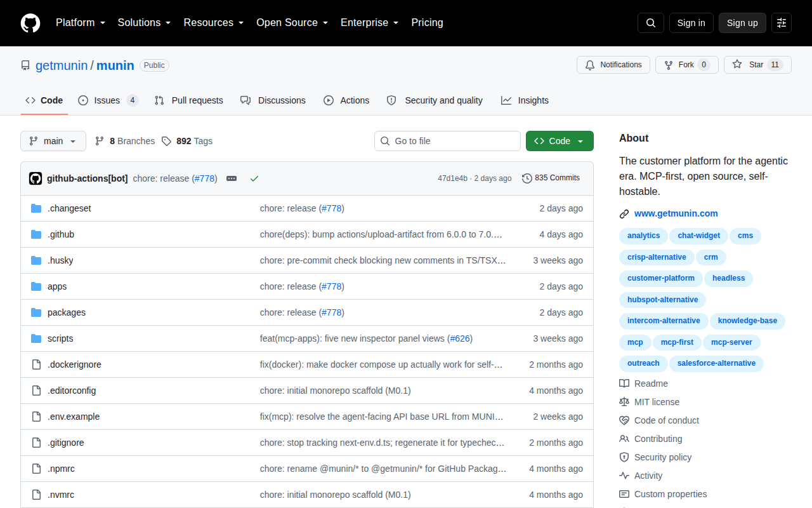Screen dimensions: 812x508
Task: Fork the munin repository
Action: (x=687, y=65)
